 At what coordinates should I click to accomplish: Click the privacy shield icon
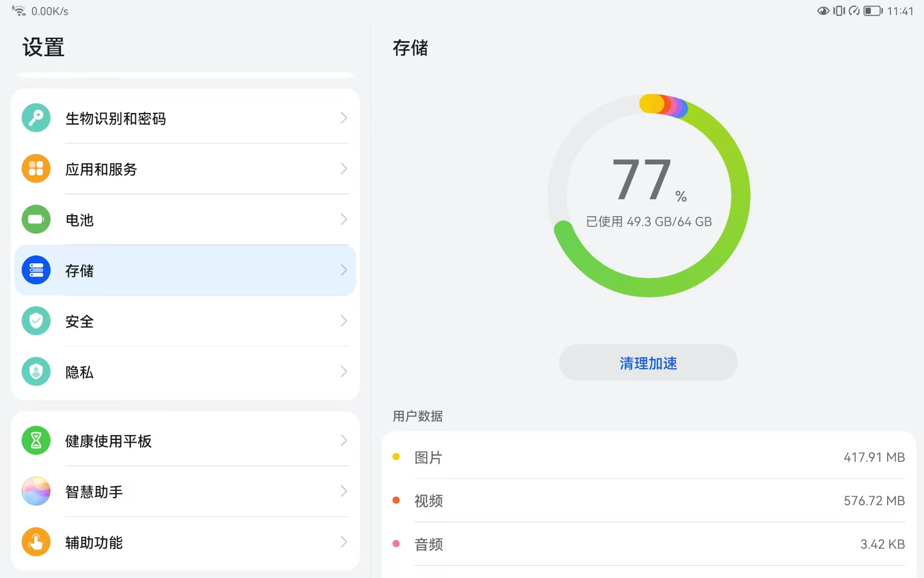pos(36,371)
